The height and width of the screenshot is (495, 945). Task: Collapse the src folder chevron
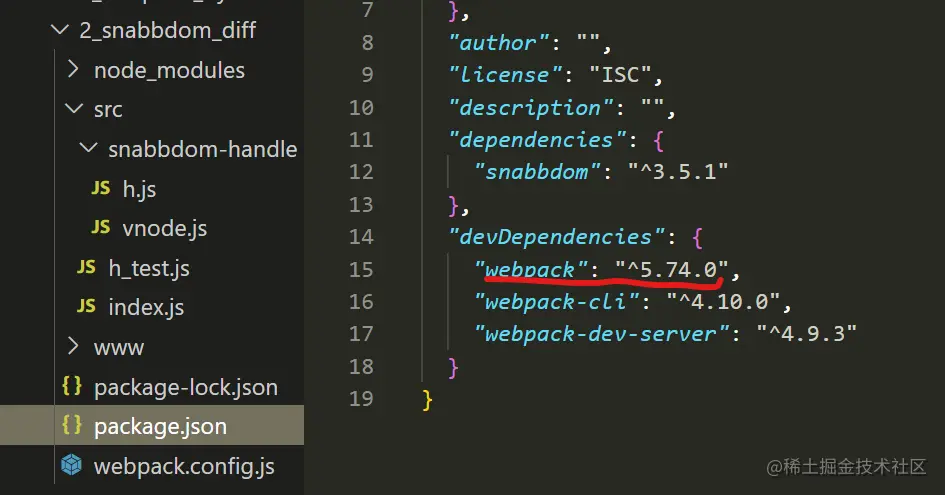[x=74, y=109]
